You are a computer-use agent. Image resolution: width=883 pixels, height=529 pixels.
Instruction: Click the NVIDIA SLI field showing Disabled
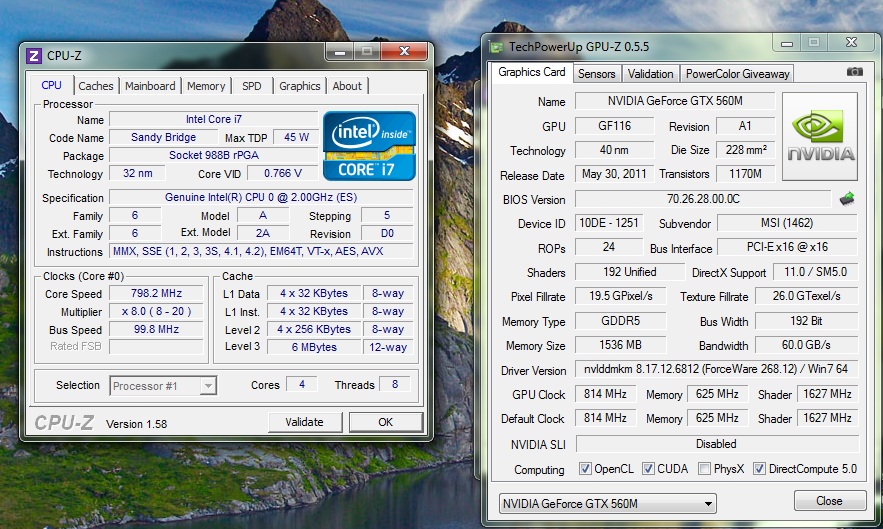tap(716, 444)
